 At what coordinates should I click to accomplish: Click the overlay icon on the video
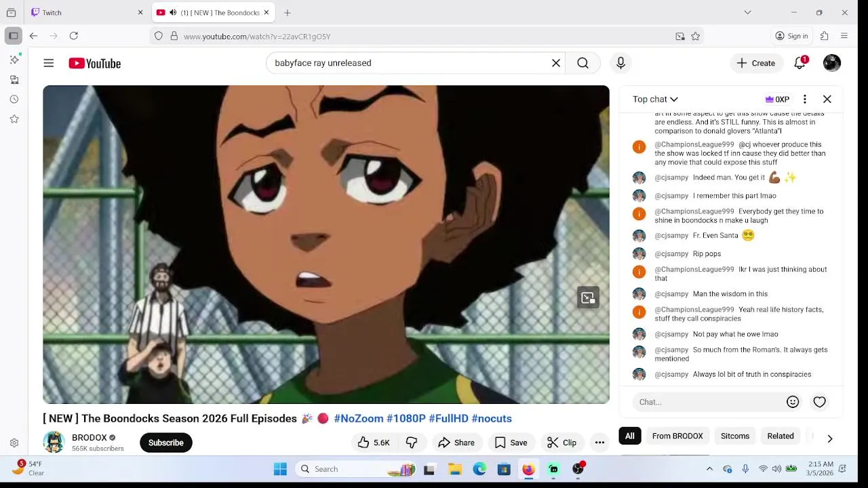point(588,298)
